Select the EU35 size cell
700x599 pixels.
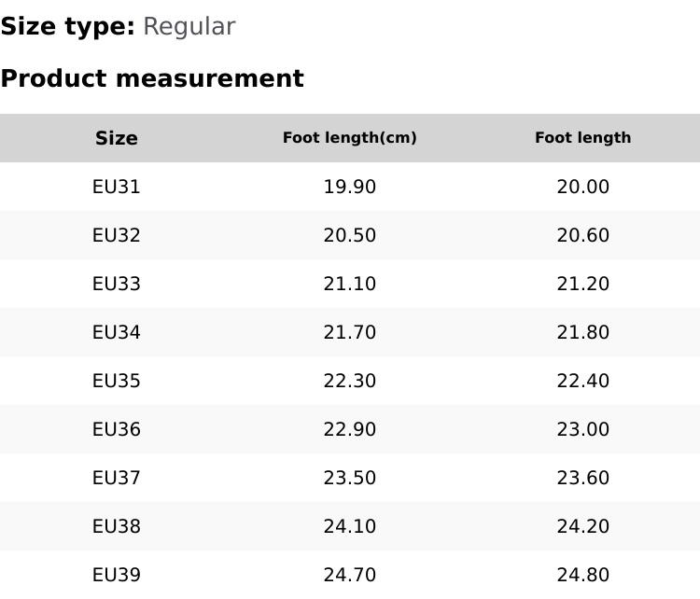(117, 381)
